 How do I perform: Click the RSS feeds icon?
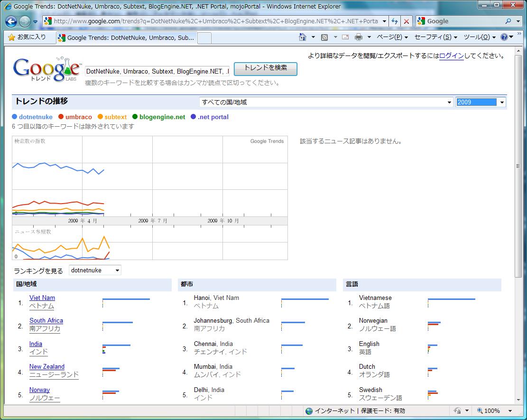tap(324, 37)
